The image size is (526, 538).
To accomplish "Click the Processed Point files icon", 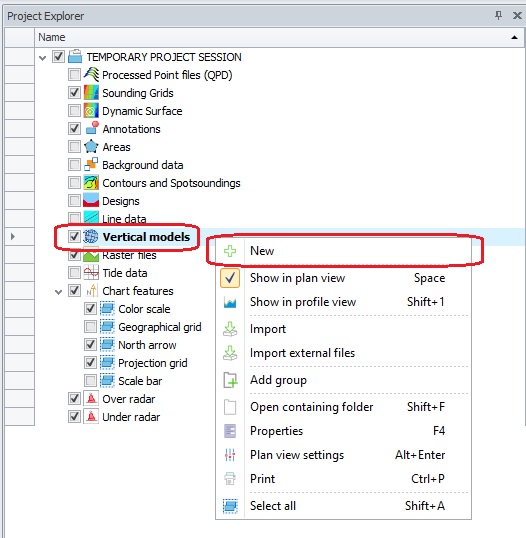I will [x=91, y=74].
